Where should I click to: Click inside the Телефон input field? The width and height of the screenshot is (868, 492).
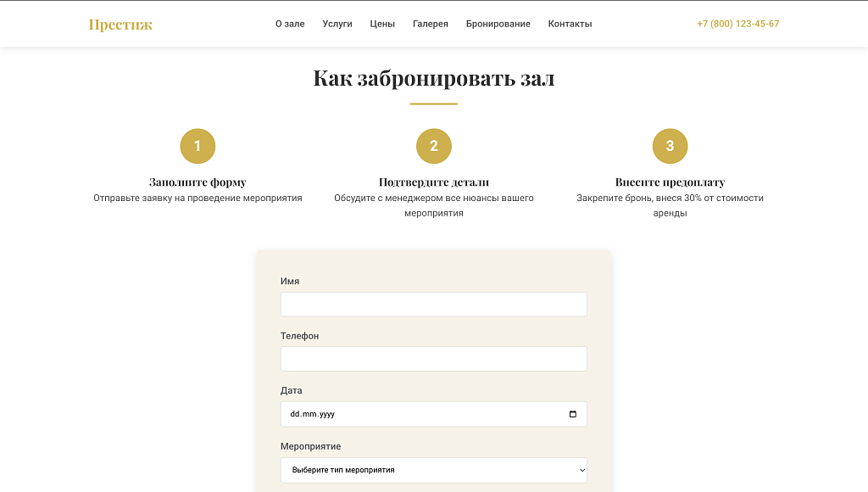coord(434,359)
